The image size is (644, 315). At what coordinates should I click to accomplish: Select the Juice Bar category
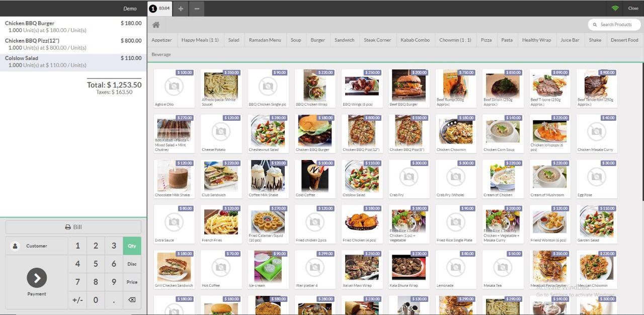(x=570, y=40)
